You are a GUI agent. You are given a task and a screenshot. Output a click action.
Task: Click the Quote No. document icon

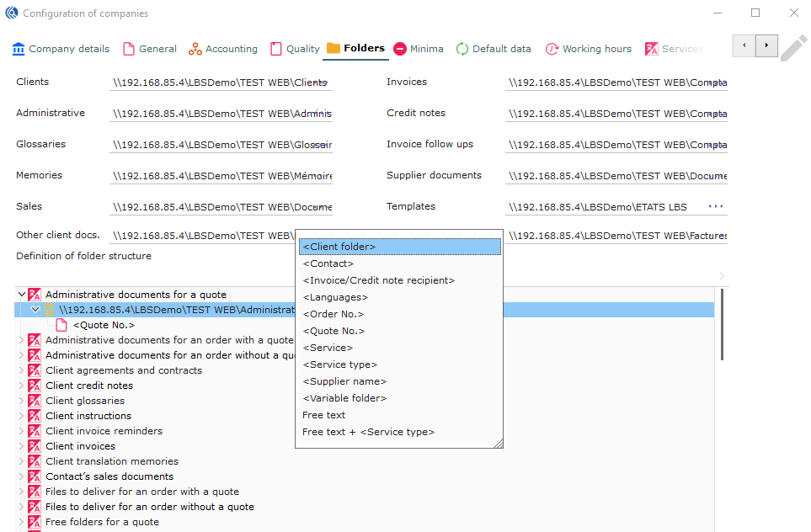[61, 325]
